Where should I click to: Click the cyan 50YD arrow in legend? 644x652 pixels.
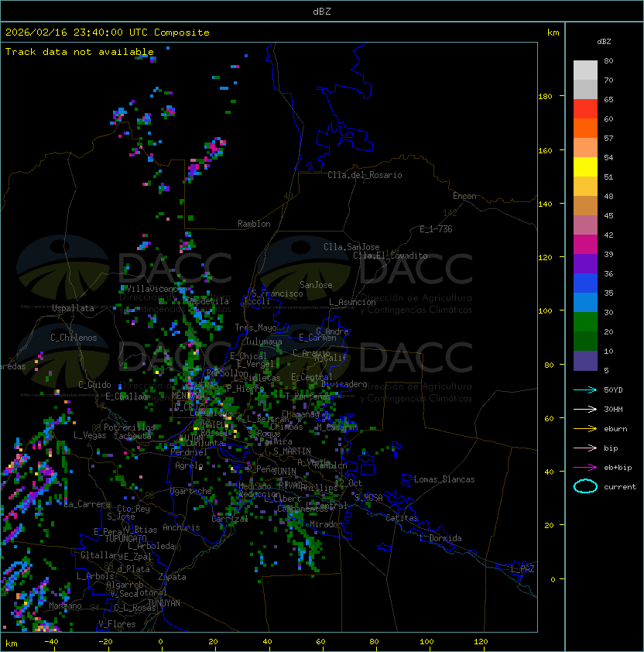tap(585, 390)
